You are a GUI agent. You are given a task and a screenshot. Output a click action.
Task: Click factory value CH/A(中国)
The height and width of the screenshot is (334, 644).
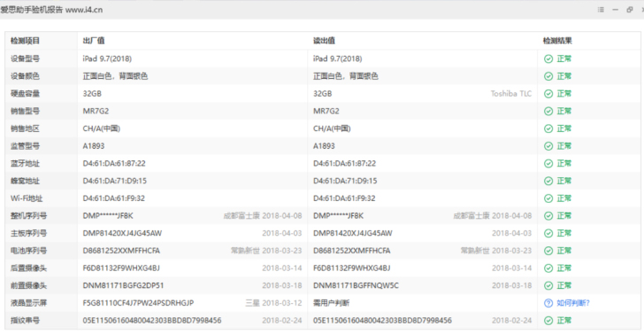(102, 128)
